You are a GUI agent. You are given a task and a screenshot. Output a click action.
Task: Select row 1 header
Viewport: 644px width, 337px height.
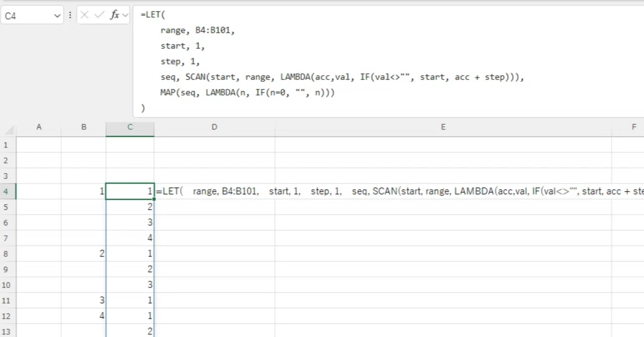coord(8,145)
